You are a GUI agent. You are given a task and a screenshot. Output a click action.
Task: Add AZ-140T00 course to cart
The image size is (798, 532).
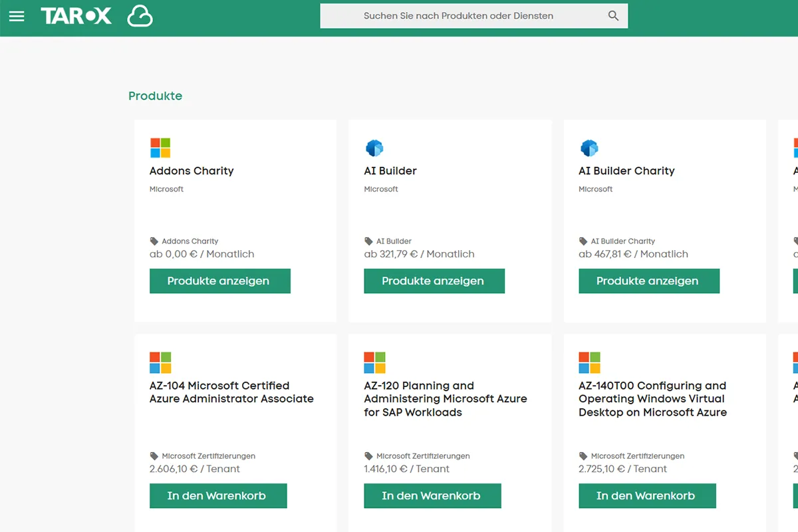click(x=646, y=495)
